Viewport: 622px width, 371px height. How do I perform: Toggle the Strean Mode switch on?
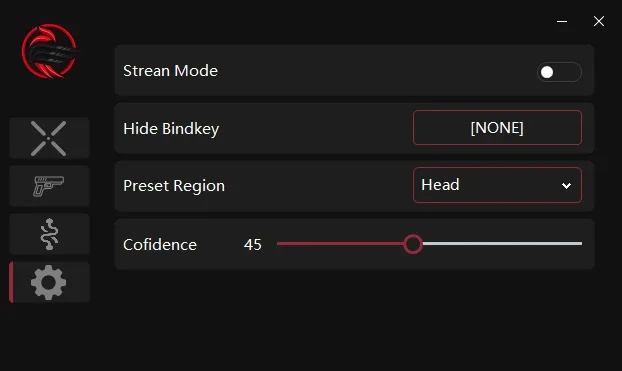[559, 72]
